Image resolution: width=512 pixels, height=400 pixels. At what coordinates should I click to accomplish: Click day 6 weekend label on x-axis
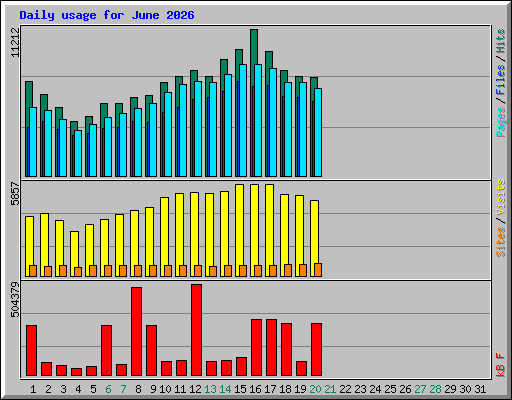point(108,389)
